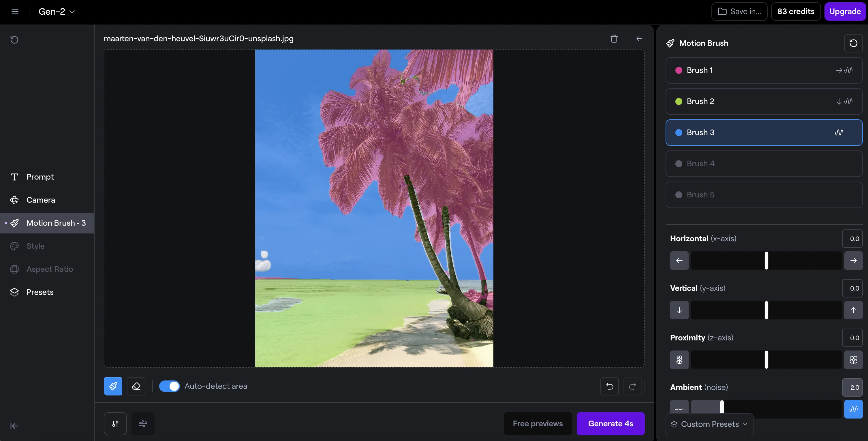Click the redo arrow below canvas
Image resolution: width=868 pixels, height=441 pixels.
click(632, 386)
